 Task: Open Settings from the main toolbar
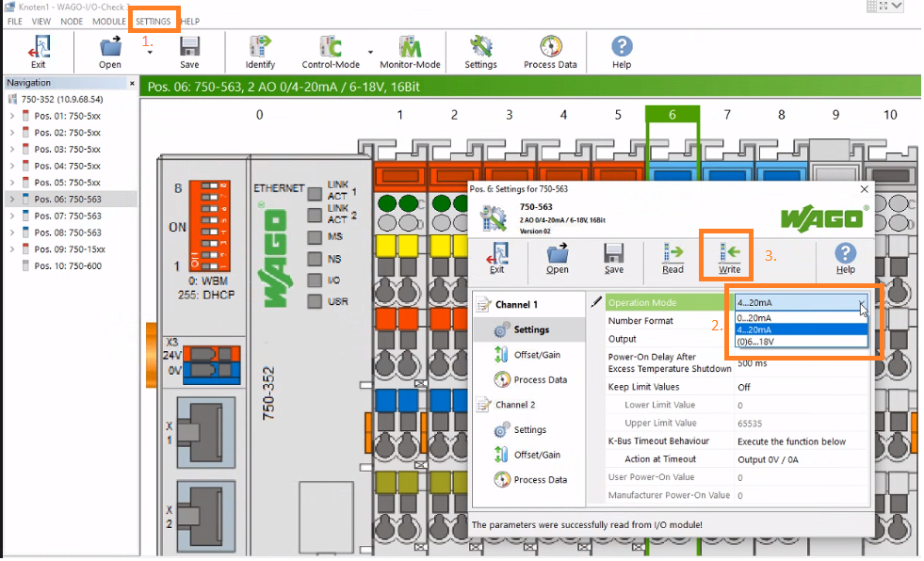point(481,51)
